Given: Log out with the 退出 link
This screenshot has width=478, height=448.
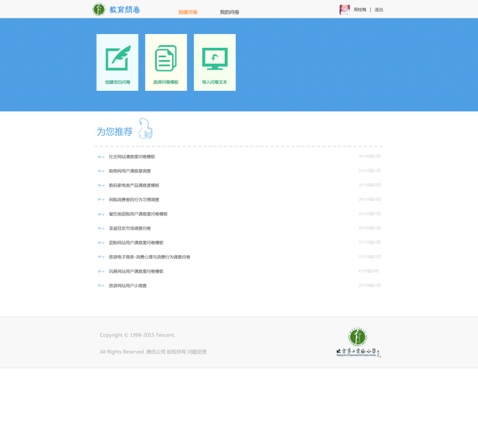Looking at the screenshot, I should 379,10.
